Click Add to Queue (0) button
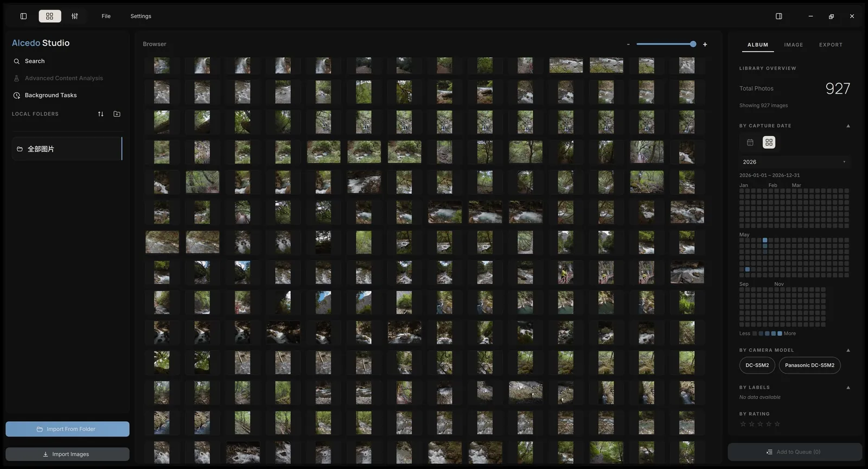This screenshot has height=469, width=868. pyautogui.click(x=795, y=452)
